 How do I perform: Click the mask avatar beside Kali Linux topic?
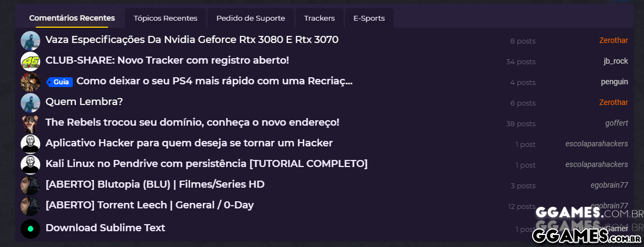coord(30,164)
